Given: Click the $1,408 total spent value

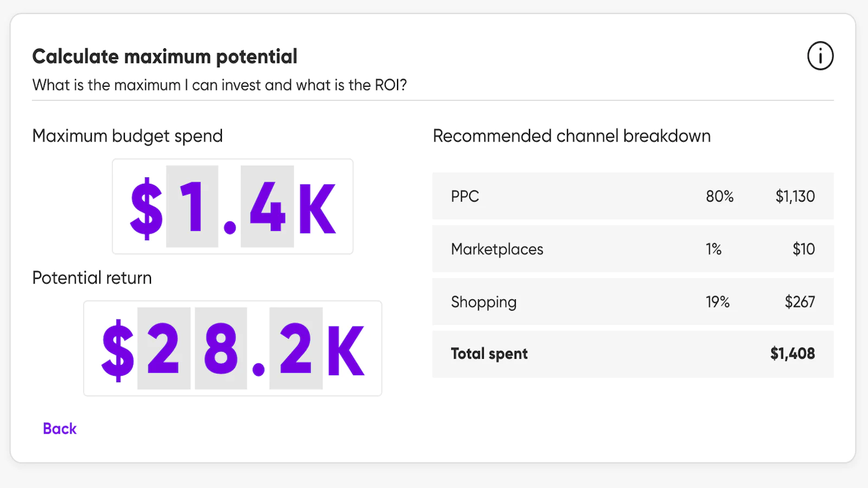Looking at the screenshot, I should point(793,354).
